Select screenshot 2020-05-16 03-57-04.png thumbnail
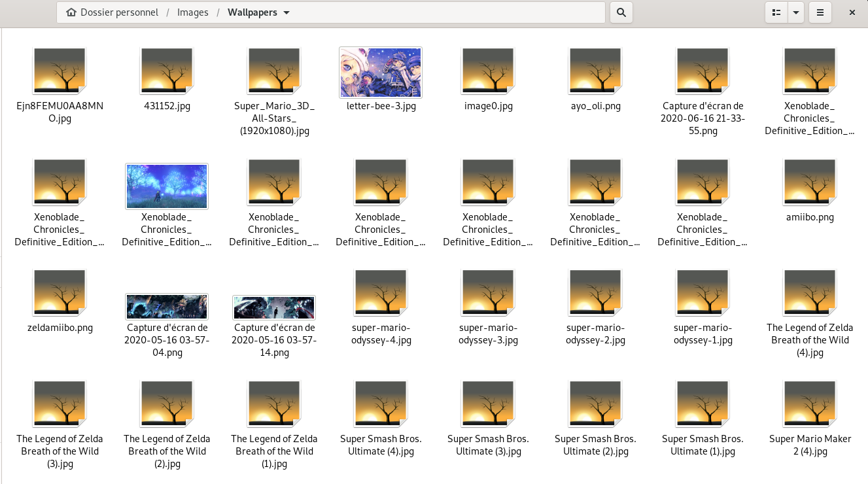Screen dimensions: 868x484 pyautogui.click(x=167, y=307)
